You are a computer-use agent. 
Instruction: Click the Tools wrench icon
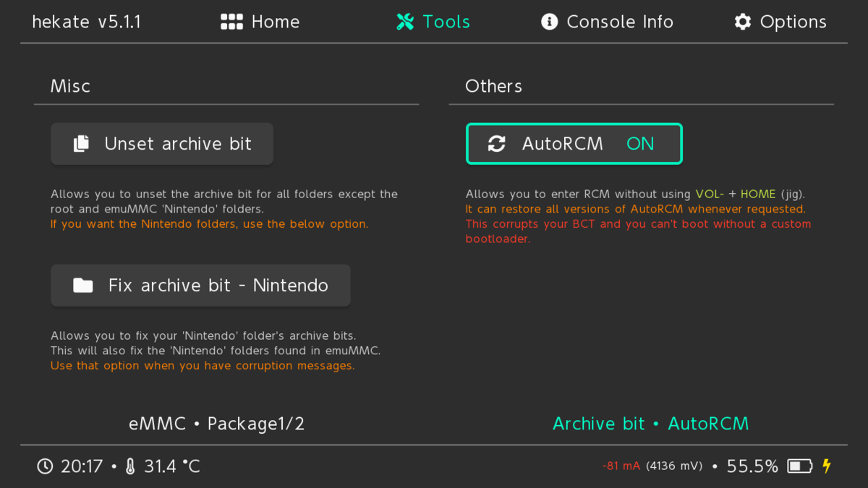405,22
